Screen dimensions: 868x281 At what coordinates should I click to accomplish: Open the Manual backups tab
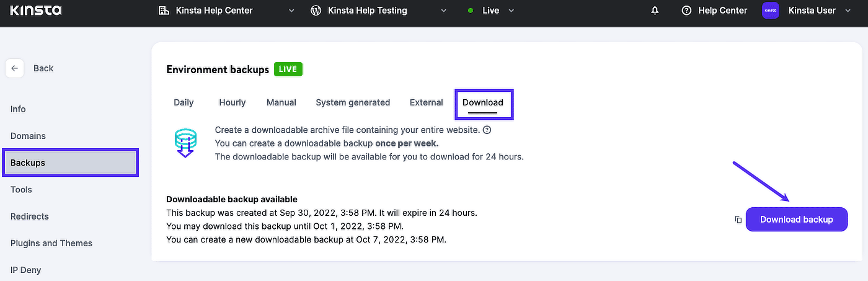281,102
